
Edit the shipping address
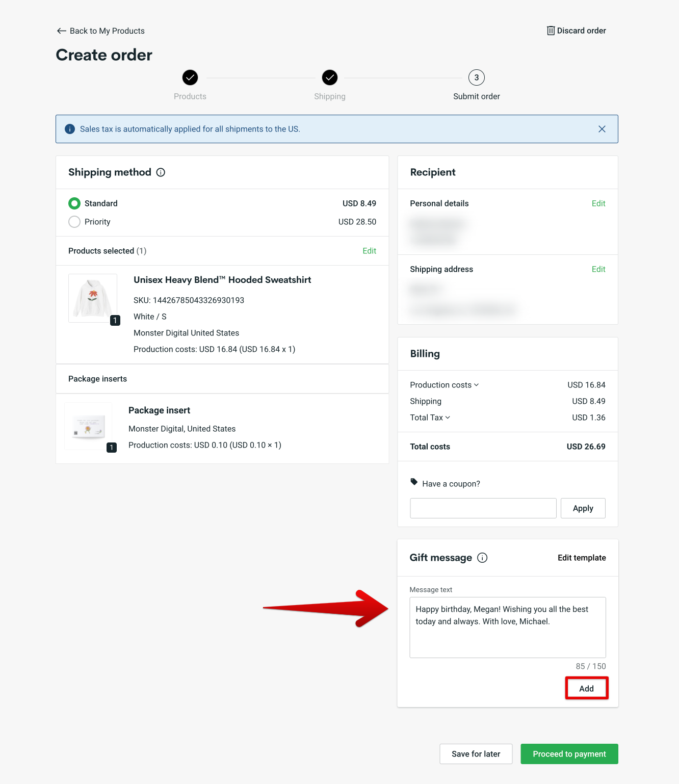598,269
